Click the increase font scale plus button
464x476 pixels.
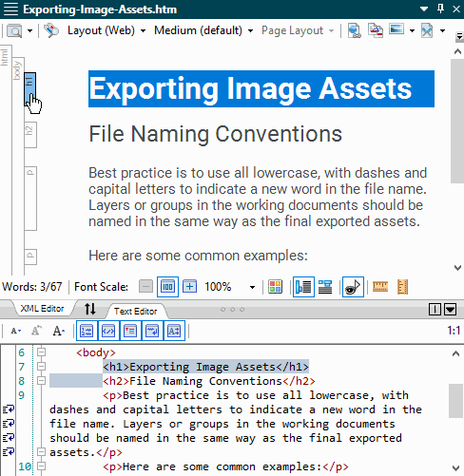tap(189, 287)
